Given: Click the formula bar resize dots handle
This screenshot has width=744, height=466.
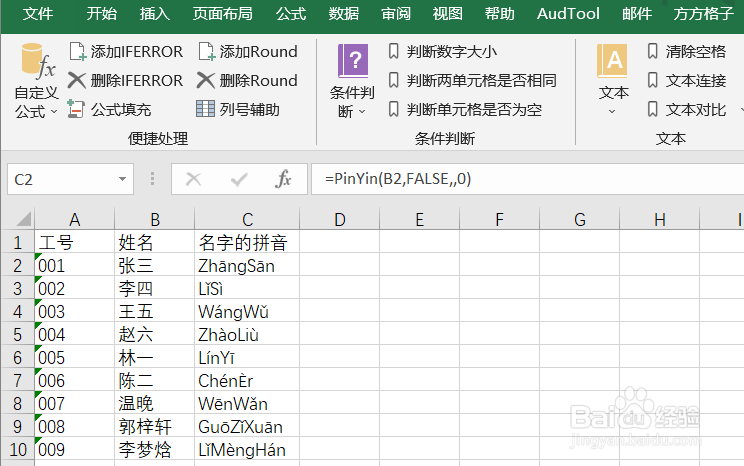Looking at the screenshot, I should pos(152,179).
